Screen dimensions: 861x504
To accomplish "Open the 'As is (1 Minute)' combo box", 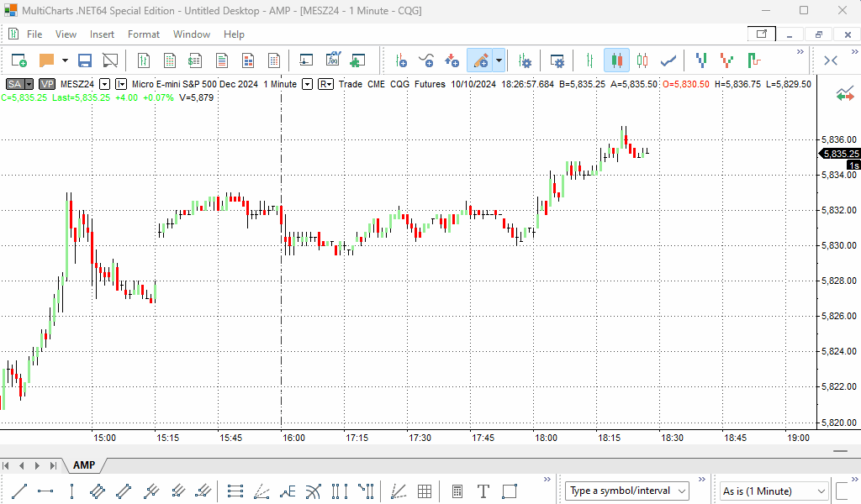I will pos(774,491).
